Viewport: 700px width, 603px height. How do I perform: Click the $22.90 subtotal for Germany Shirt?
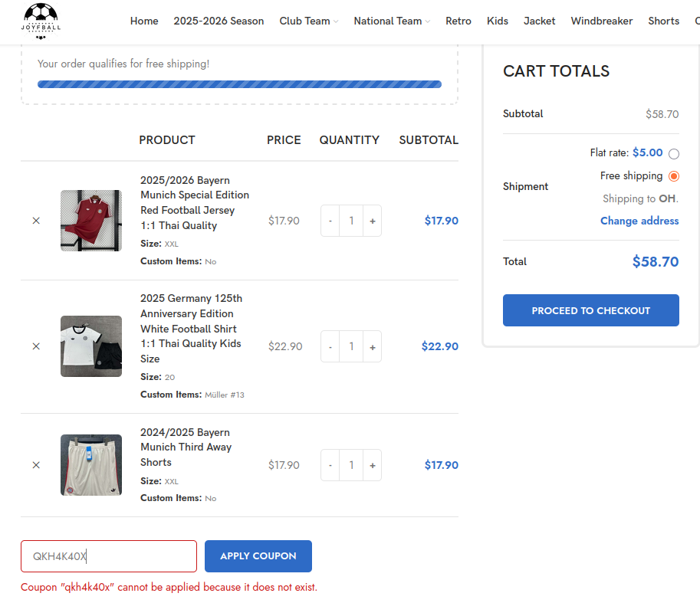[x=440, y=346]
